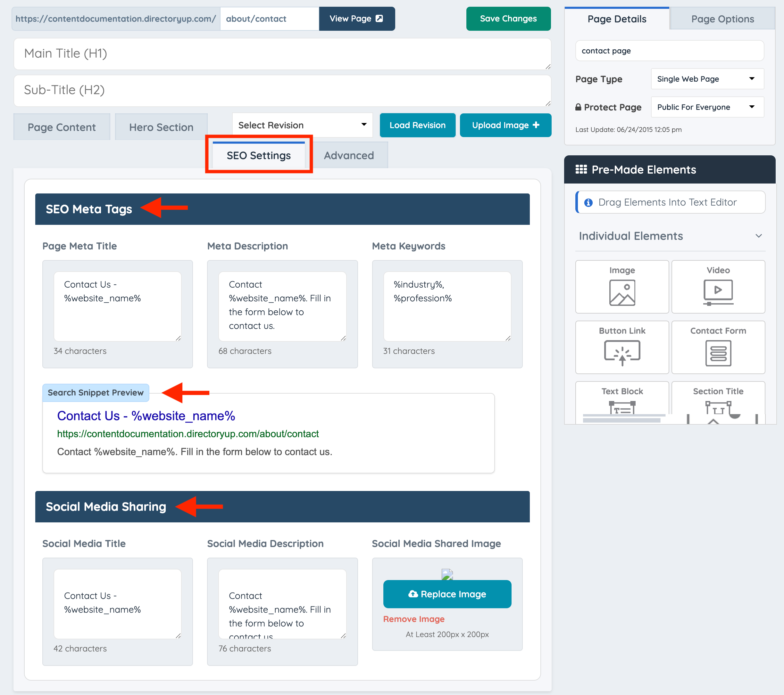Click the Main Title (H1) field

tap(282, 54)
